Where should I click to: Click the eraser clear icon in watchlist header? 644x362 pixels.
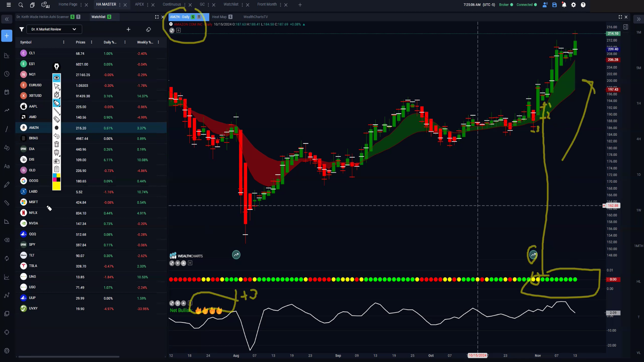tap(149, 29)
